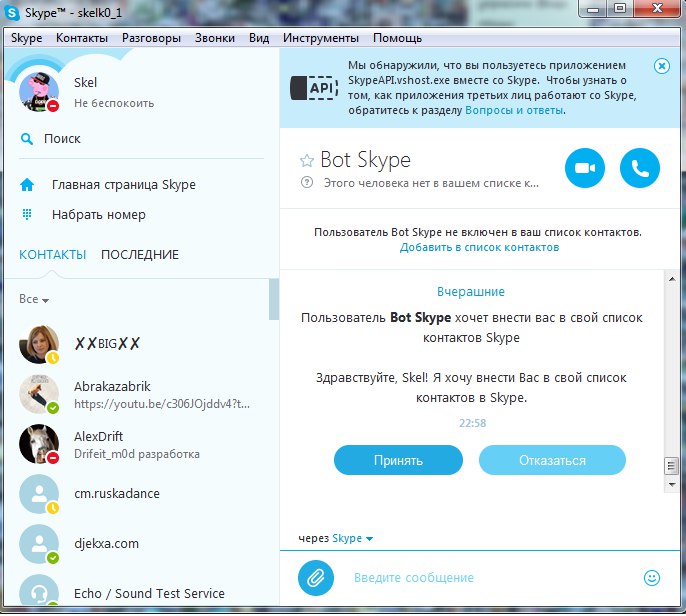Minimize the Skype window
The height and width of the screenshot is (616, 686).
coord(593,9)
